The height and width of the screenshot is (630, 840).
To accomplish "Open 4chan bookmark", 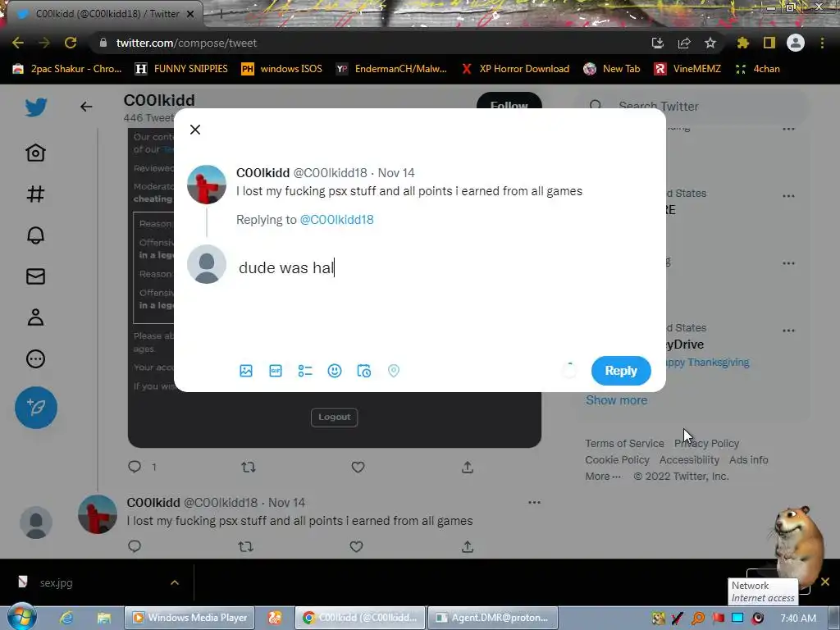I will click(758, 69).
